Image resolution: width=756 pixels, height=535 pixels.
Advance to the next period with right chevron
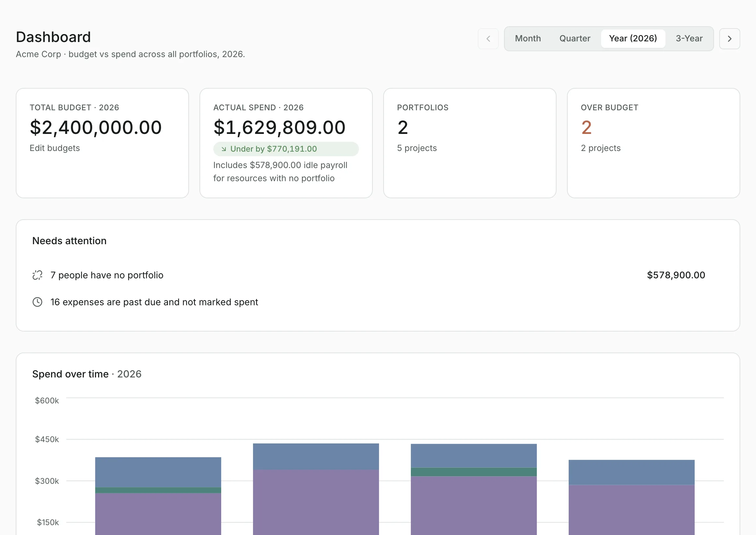[729, 38]
